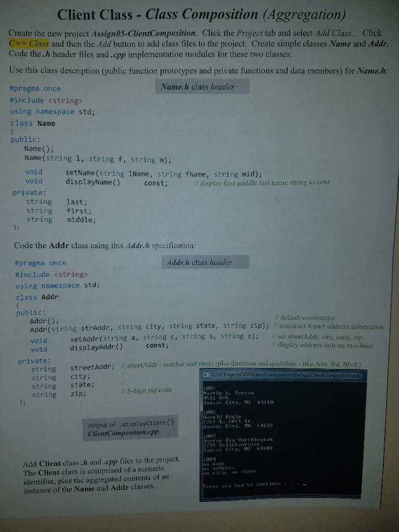The image size is (399, 532).
Task: Click the "streetAddr;" data member
Action: coord(92,367)
